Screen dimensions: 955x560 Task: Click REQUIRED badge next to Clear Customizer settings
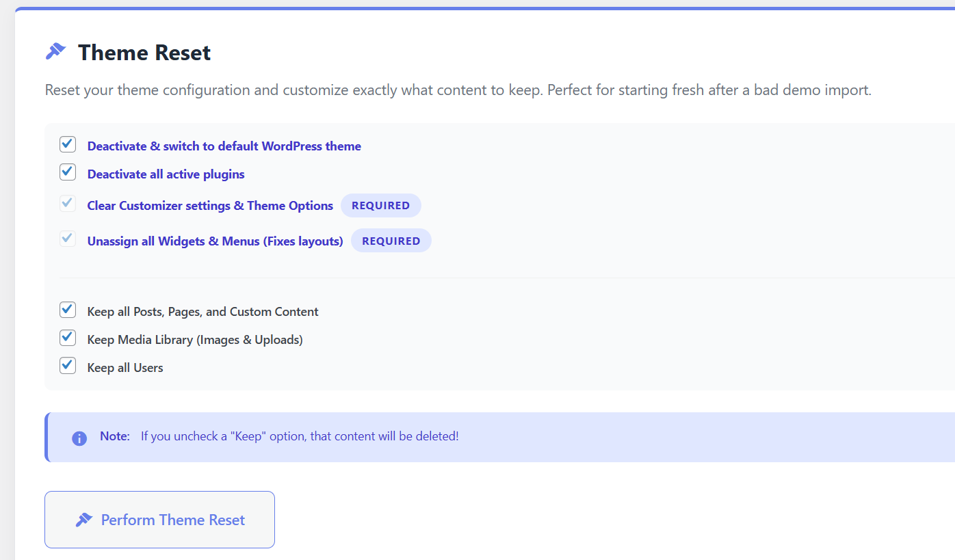[x=381, y=206]
